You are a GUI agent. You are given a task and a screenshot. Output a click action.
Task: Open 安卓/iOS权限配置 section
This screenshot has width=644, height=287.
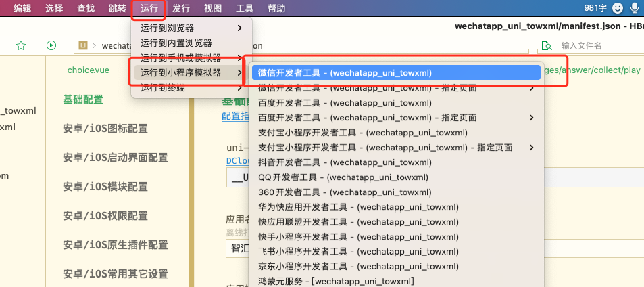105,215
